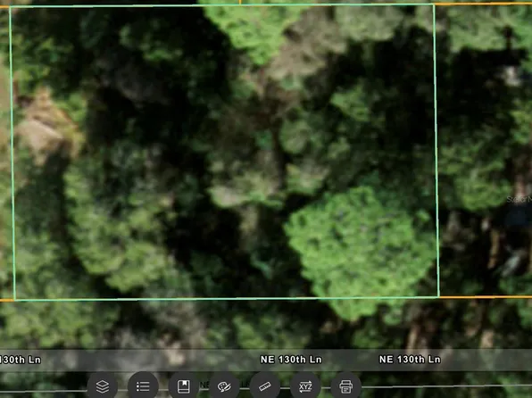Open the bookmarks tool
This screenshot has height=398, width=532.
coord(184,386)
